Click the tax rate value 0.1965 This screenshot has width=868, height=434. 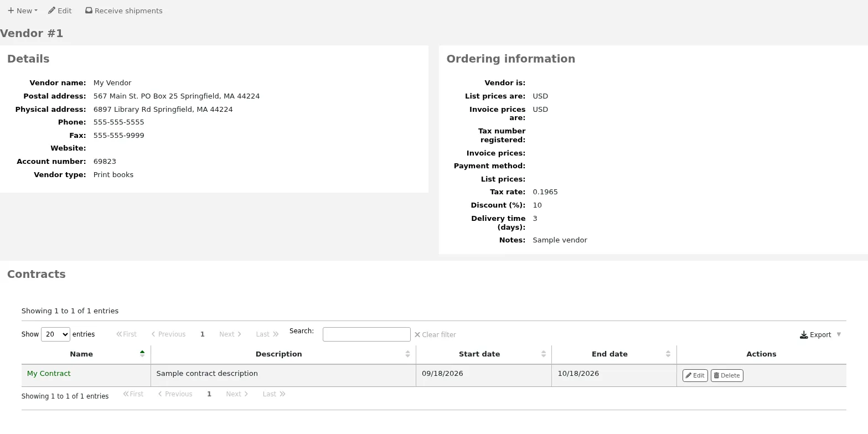coord(545,192)
